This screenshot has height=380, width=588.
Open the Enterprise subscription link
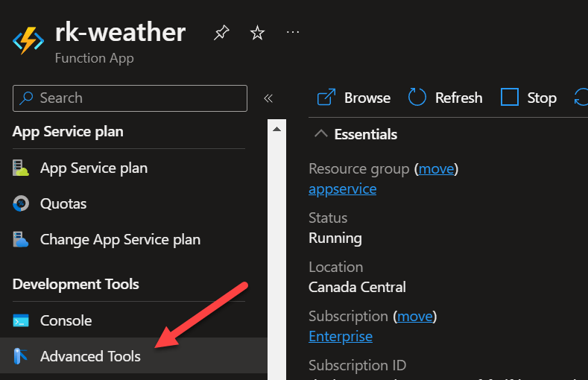click(341, 336)
